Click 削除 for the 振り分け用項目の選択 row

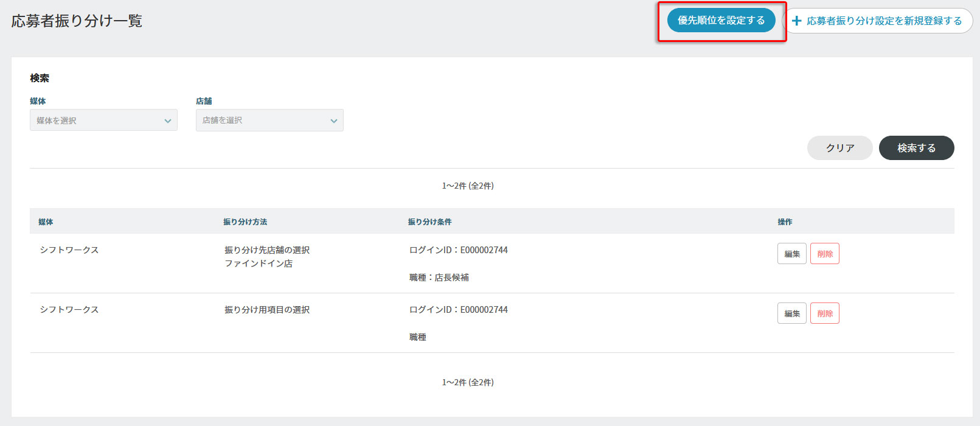(x=824, y=313)
